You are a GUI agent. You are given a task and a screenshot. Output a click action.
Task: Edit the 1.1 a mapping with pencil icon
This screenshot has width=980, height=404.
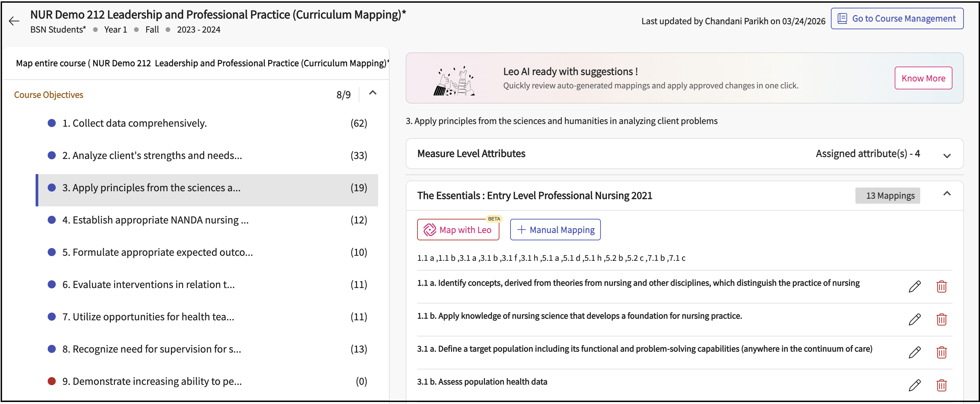[x=915, y=286]
